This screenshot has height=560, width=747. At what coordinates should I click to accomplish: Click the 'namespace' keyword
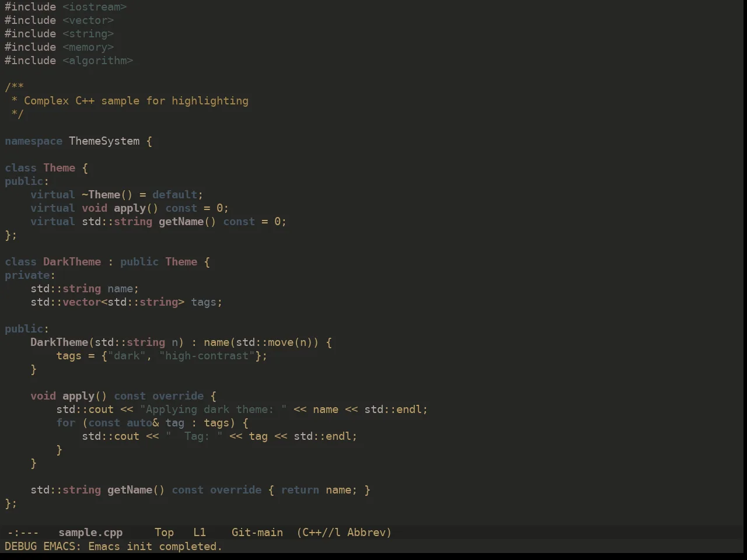(x=33, y=141)
